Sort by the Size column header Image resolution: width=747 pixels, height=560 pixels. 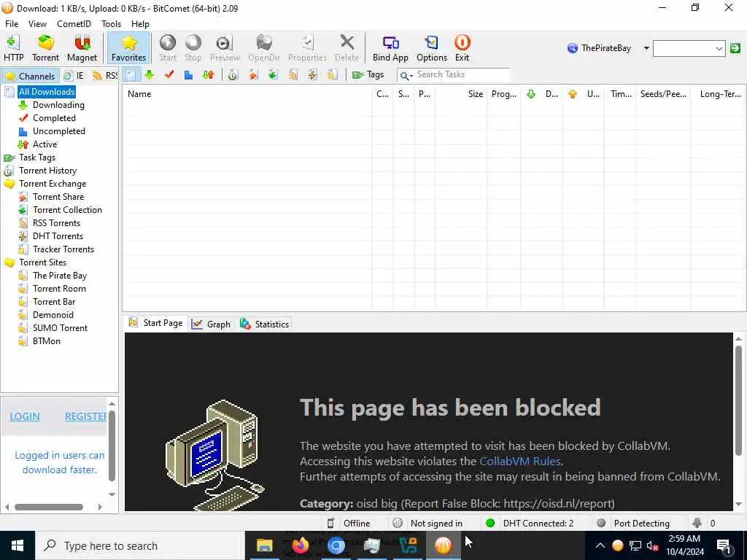coord(461,94)
